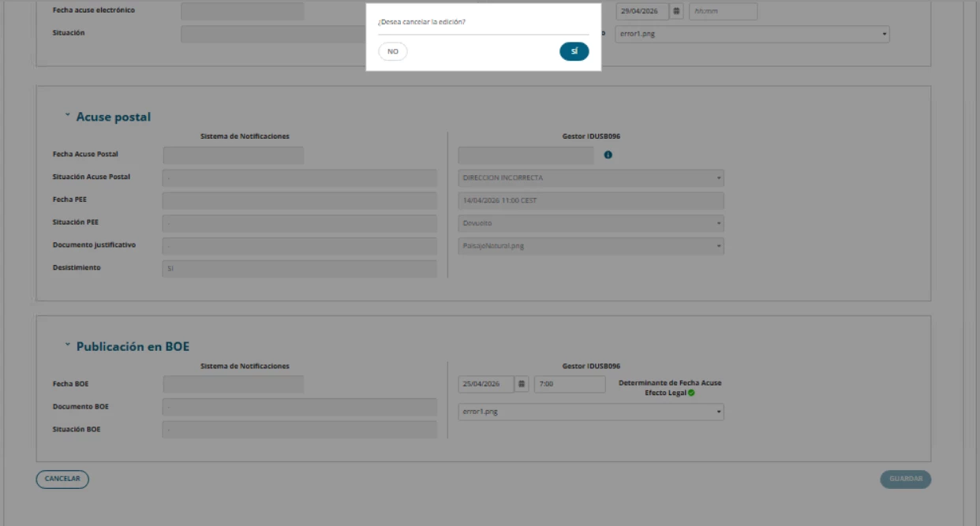
Task: Click the hh:mm time field at top
Action: (x=723, y=11)
